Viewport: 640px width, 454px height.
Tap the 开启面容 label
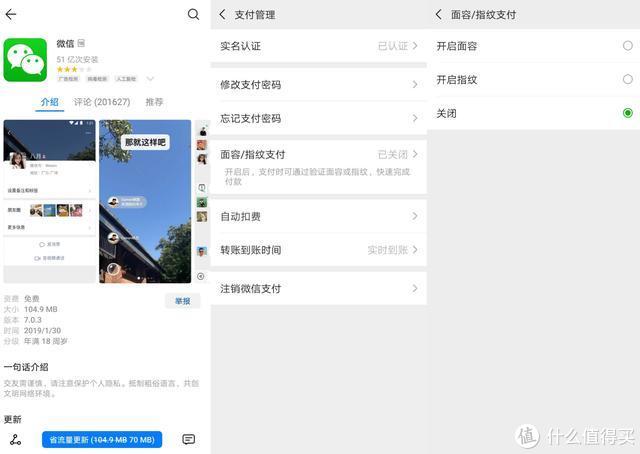tap(457, 46)
